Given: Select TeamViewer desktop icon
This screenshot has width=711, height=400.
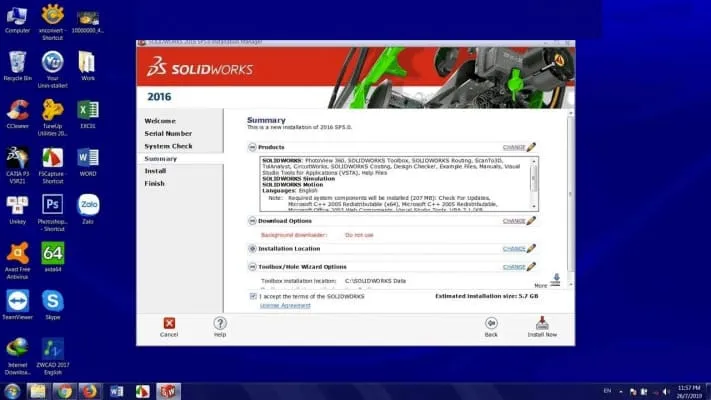Looking at the screenshot, I should [x=17, y=305].
